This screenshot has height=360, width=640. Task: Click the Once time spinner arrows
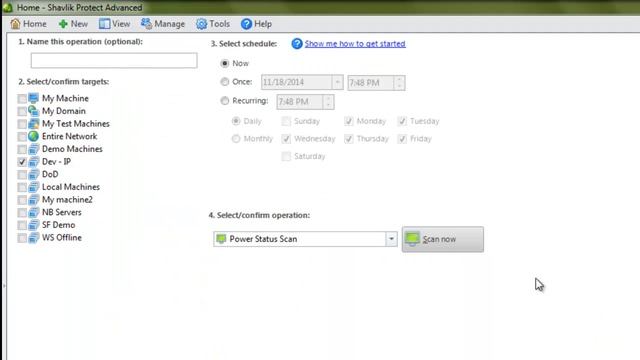pos(399,83)
